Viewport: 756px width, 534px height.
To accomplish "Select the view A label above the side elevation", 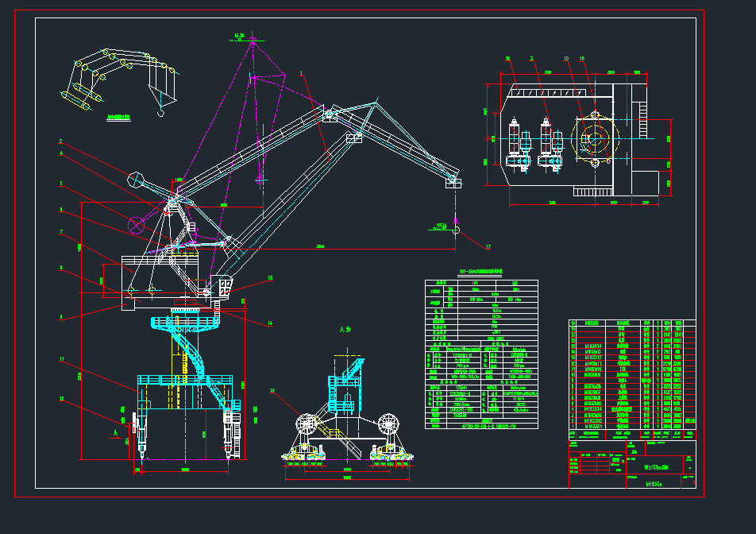I will pos(344,329).
